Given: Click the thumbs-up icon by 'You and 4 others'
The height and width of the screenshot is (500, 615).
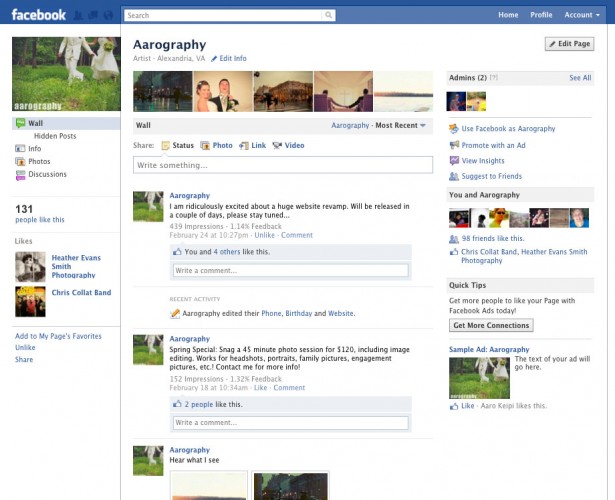Looking at the screenshot, I should pos(177,252).
